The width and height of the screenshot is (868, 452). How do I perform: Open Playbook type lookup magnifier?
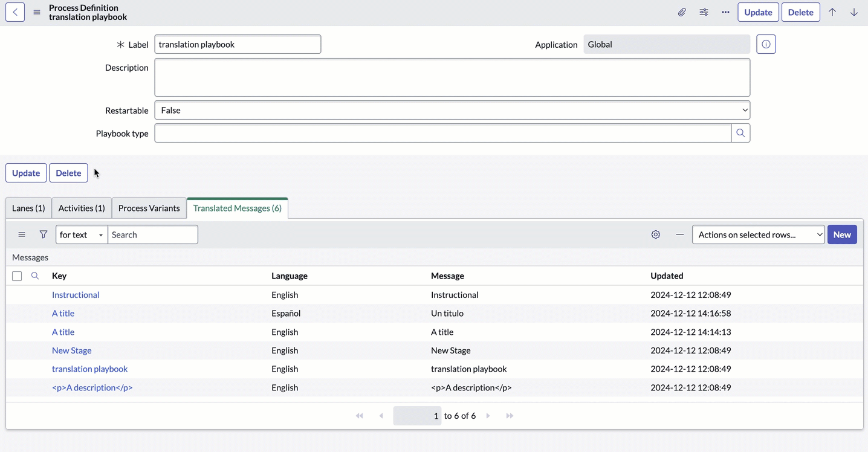[740, 133]
